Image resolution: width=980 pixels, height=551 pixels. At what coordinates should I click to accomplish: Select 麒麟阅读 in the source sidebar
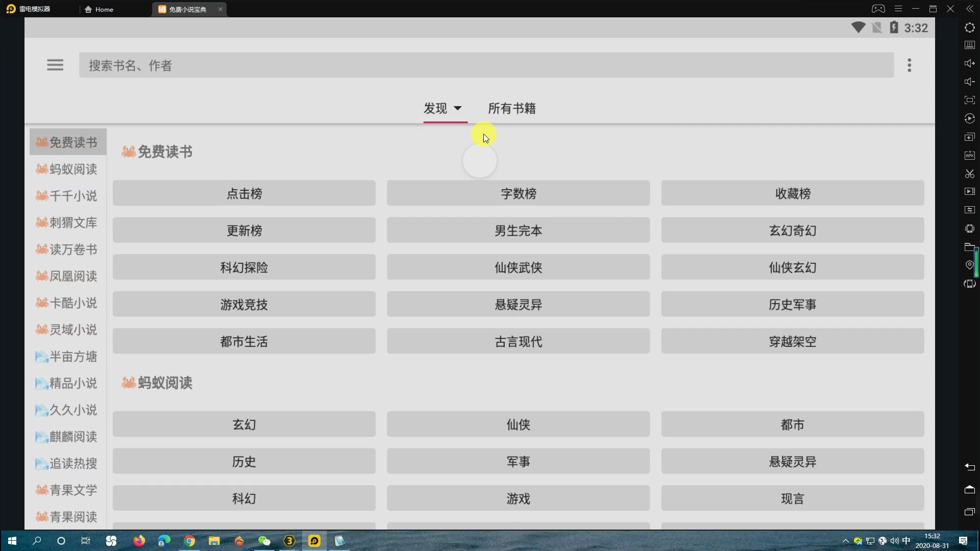68,437
